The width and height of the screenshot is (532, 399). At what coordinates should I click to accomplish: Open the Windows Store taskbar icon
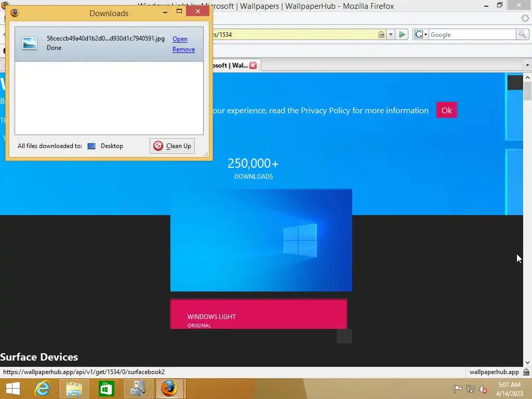coord(106,389)
